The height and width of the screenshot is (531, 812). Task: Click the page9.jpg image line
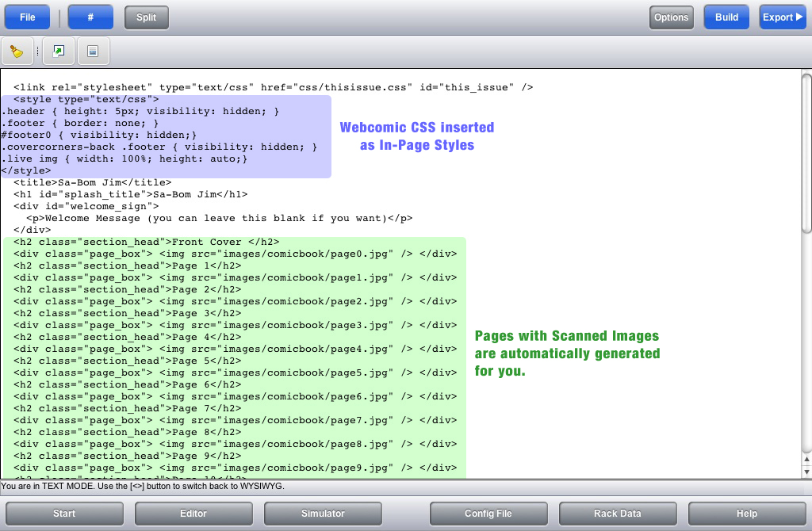[235, 468]
